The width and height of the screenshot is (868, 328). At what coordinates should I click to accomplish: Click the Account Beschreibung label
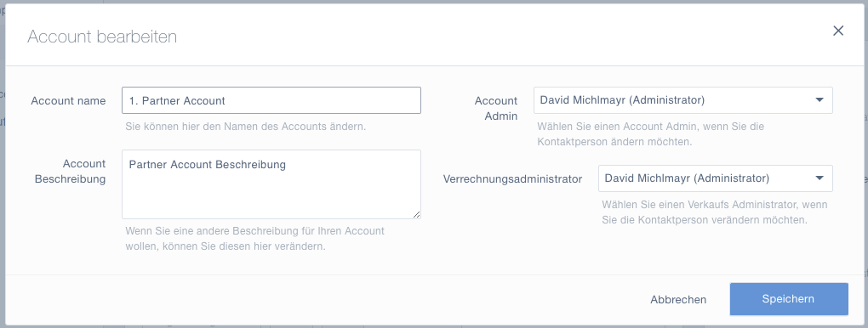point(70,172)
